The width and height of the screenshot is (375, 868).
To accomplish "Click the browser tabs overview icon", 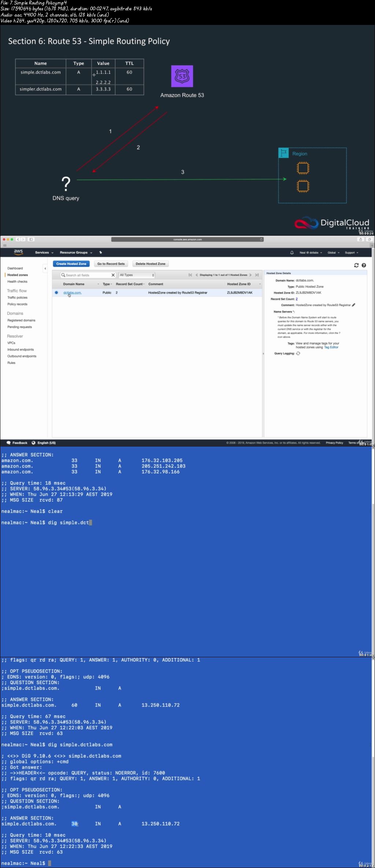I will (370, 239).
